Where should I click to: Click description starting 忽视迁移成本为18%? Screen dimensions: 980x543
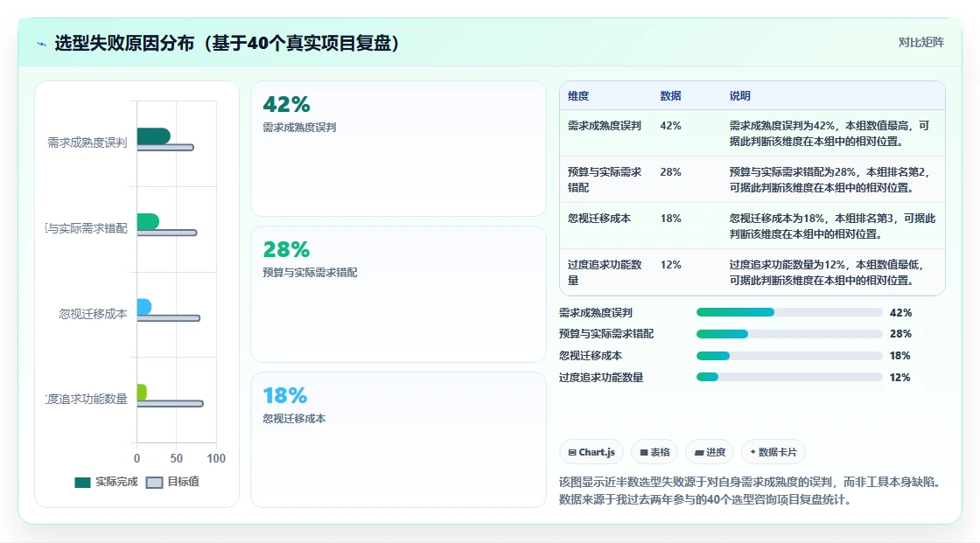pos(832,226)
